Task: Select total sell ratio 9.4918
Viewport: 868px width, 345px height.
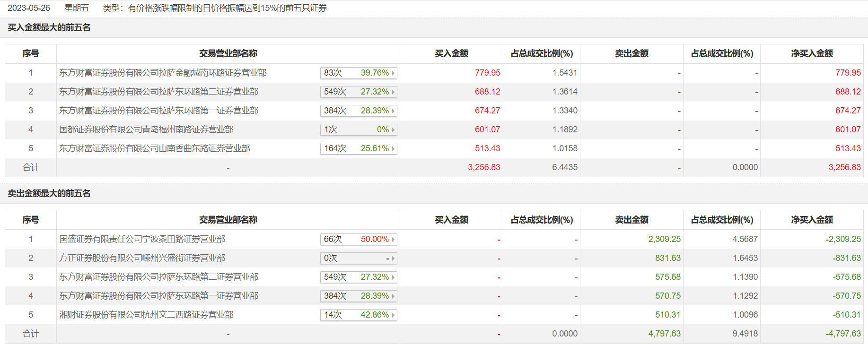Action: [x=745, y=334]
